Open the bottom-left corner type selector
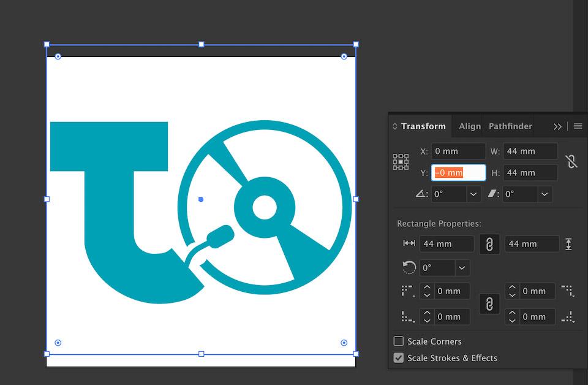The width and height of the screenshot is (588, 385). [x=407, y=317]
